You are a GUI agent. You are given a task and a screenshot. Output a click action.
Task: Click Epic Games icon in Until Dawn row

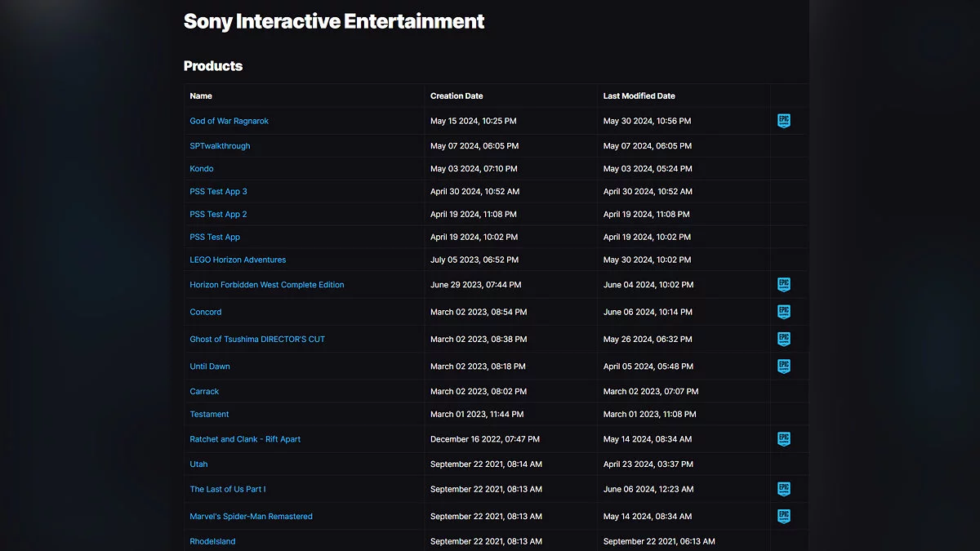coord(783,367)
